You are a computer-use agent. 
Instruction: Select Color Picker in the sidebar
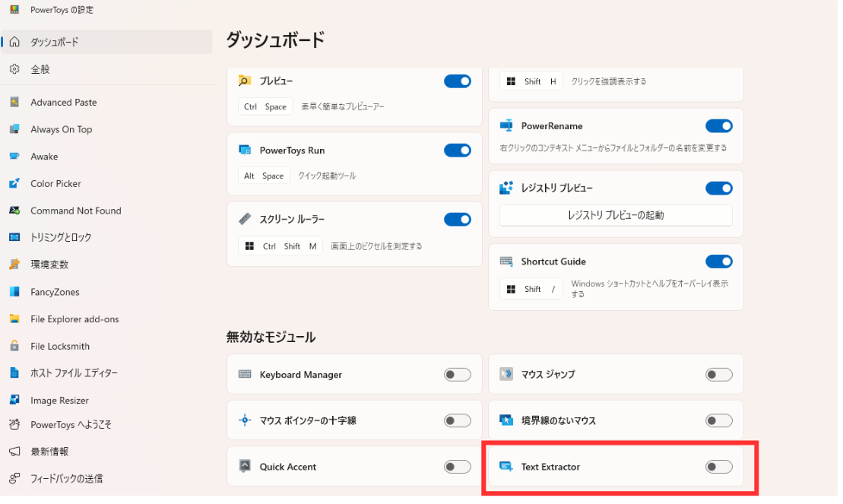tap(106, 183)
